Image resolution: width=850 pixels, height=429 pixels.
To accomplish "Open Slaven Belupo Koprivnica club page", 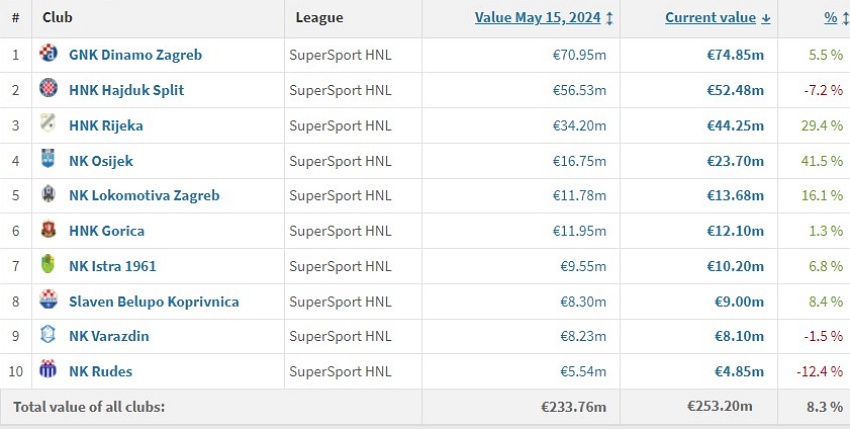I will pos(154,301).
